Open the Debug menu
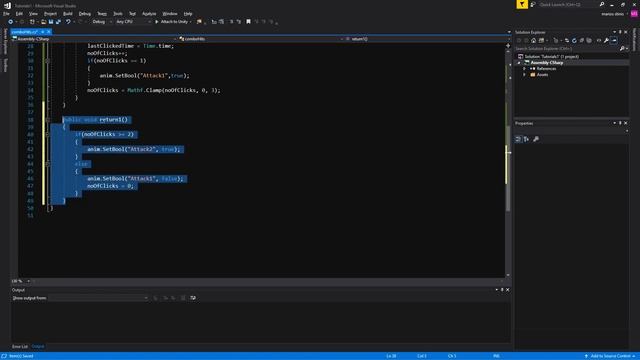This screenshot has height=360, width=640. coord(84,13)
